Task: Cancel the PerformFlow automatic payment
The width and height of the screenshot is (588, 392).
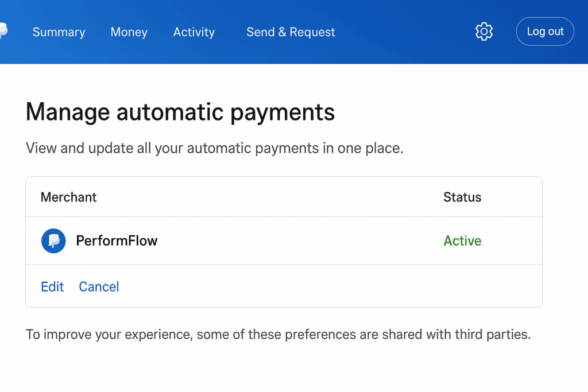Action: (x=99, y=286)
